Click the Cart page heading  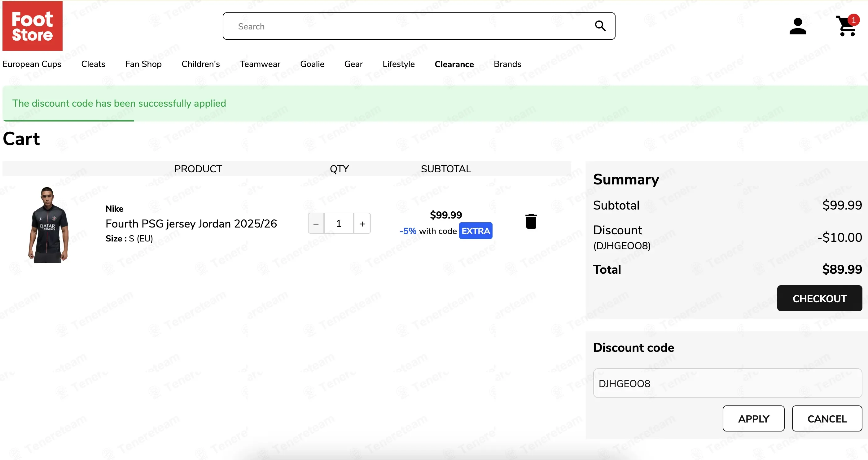point(21,139)
